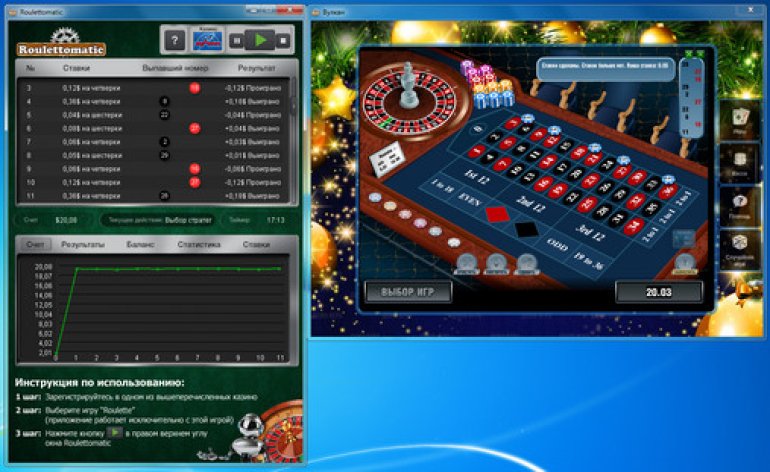Click the ВЫБОР ИГР button in Vulkan

tap(408, 292)
